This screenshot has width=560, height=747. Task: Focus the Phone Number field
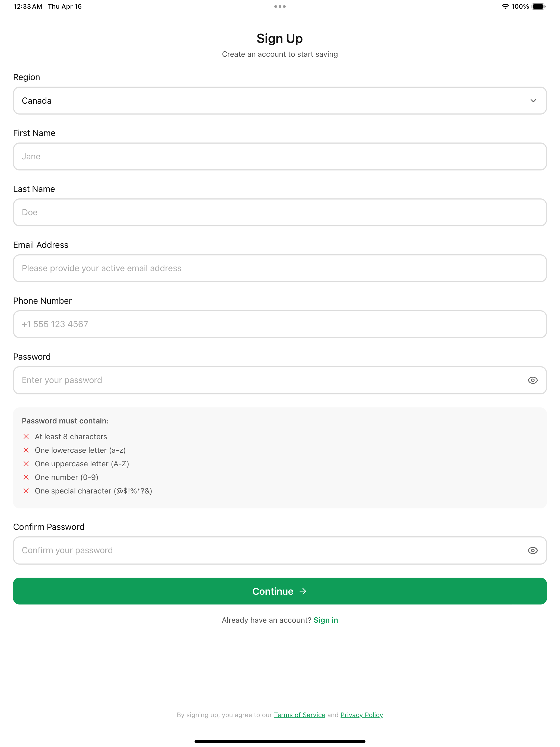(280, 324)
